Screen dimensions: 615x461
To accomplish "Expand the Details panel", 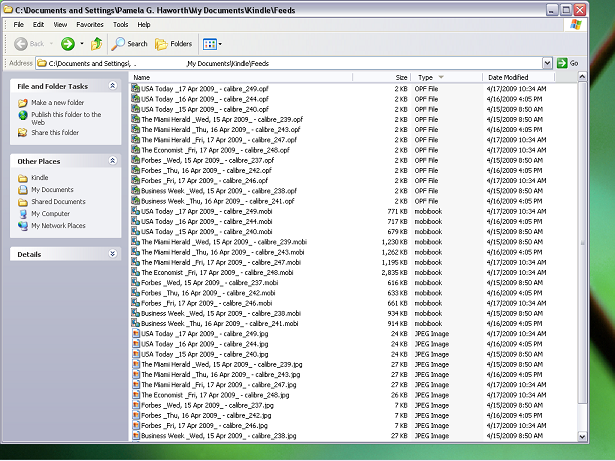I will tap(113, 253).
